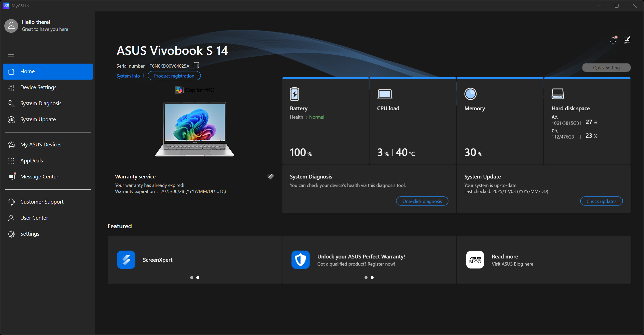Screen dimensions: 644x335
Task: Open Quick setting panel
Action: click(606, 68)
